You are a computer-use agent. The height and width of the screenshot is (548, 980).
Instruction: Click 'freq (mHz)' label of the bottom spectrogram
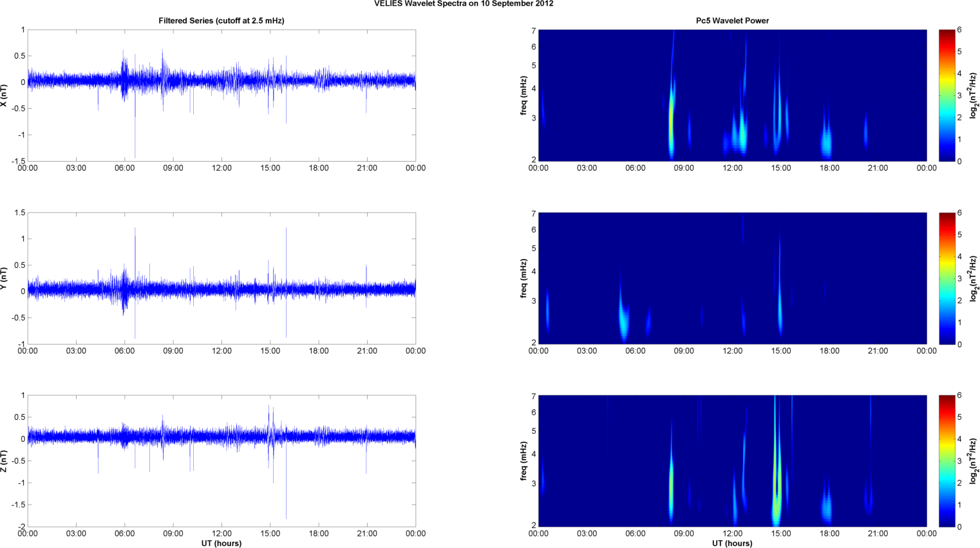tap(524, 461)
